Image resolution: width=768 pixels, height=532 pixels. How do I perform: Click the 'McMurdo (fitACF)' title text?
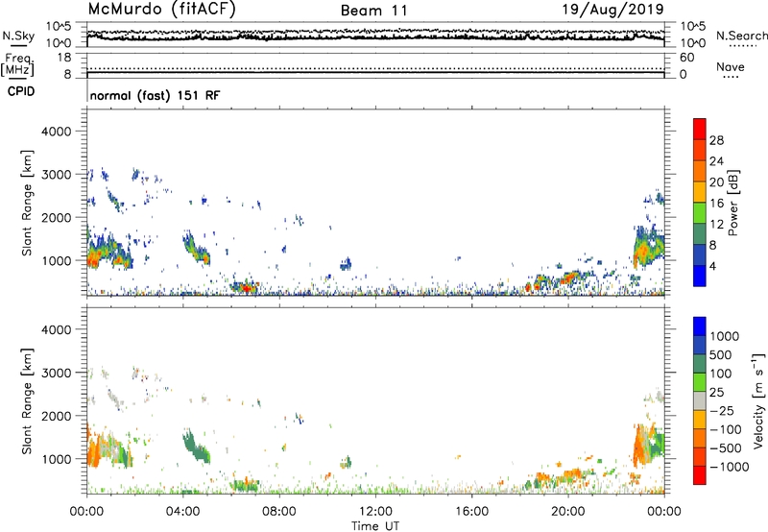[161, 10]
